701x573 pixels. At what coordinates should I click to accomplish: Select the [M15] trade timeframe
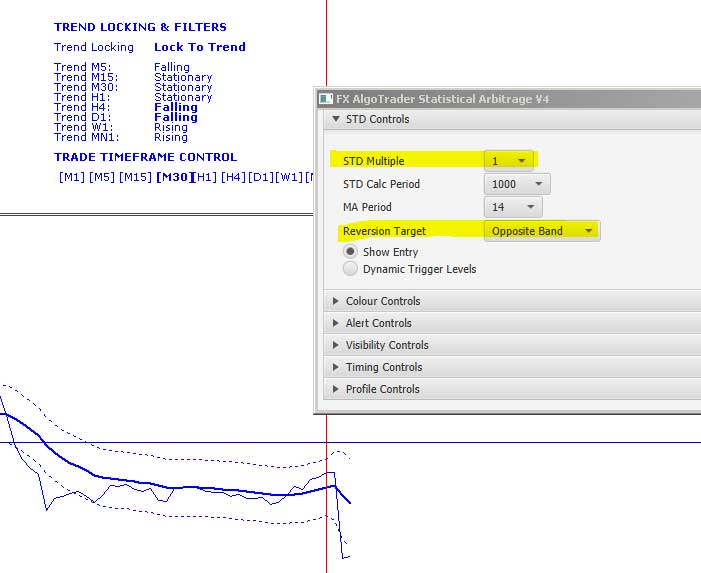tap(135, 178)
